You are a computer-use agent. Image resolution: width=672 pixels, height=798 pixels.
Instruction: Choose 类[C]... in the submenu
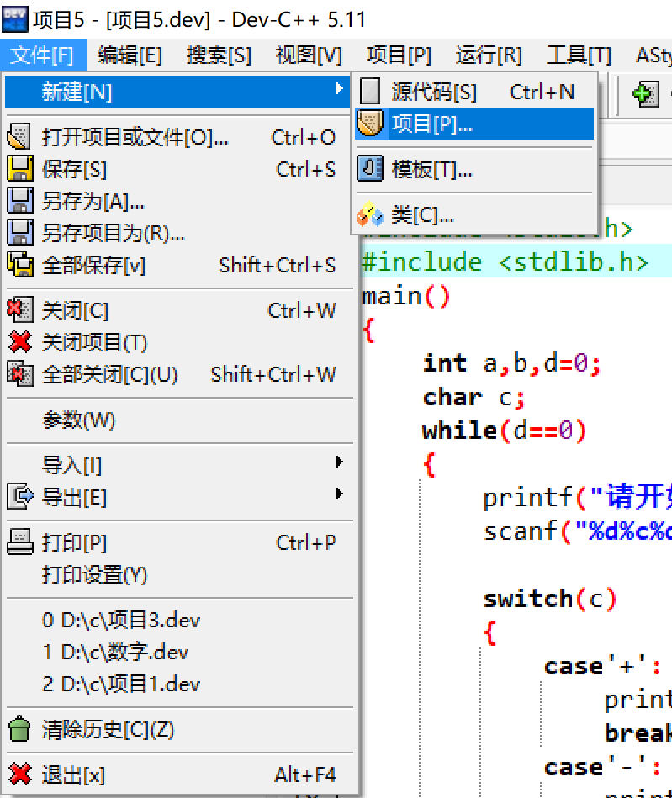point(474,214)
